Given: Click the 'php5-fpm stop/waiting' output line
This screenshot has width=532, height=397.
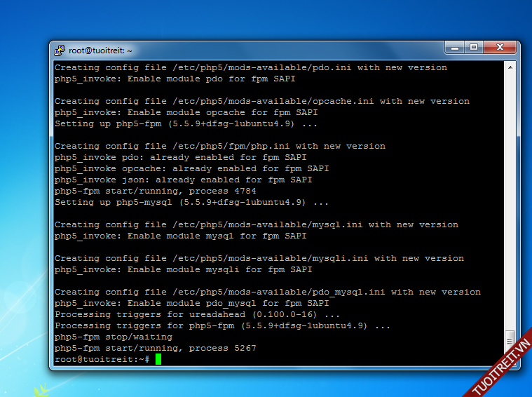Looking at the screenshot, I should click(x=113, y=337).
